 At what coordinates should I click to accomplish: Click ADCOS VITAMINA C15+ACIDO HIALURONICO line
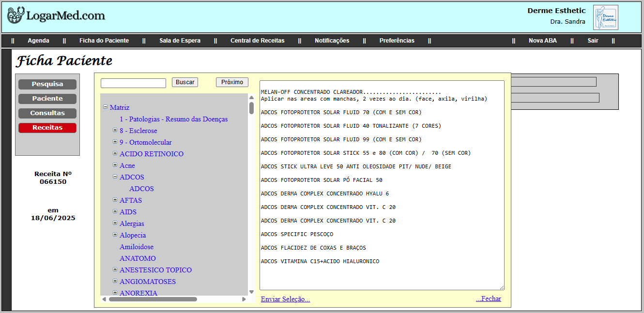(320, 261)
